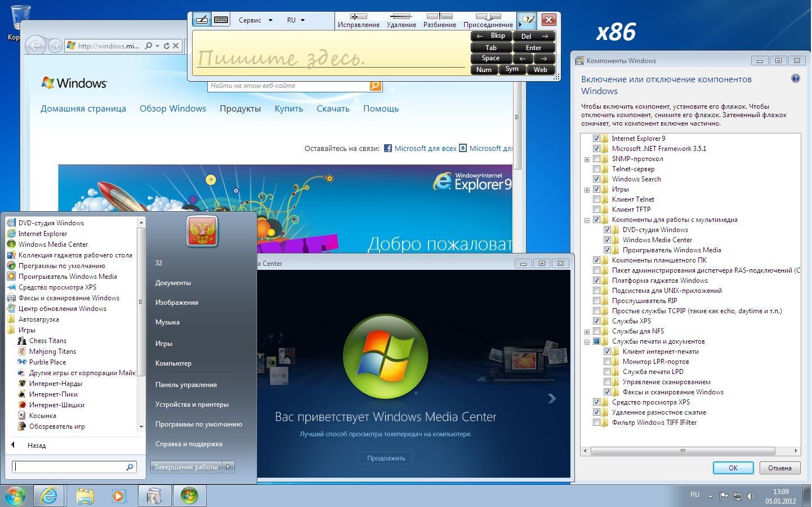Open Windows Media Player on taskbar
Screen dimensions: 812x507
click(x=118, y=496)
